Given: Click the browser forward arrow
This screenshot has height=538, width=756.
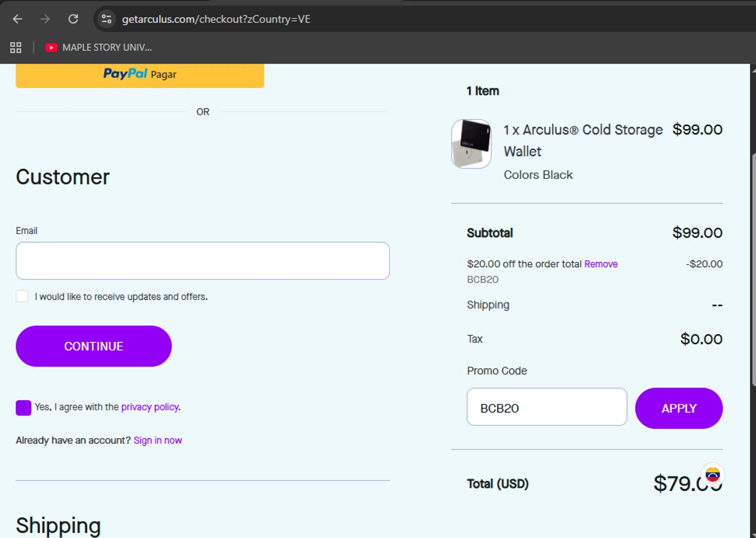Looking at the screenshot, I should click(45, 19).
